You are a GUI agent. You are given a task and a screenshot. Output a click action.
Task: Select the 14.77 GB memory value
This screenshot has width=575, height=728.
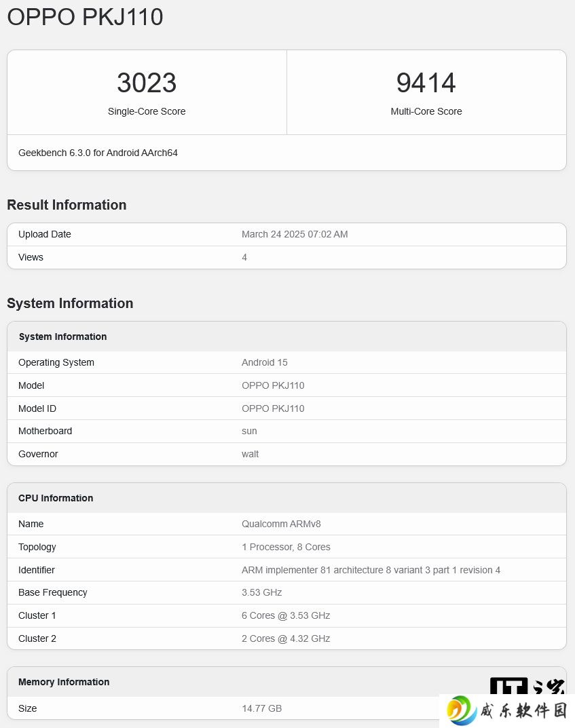(261, 708)
